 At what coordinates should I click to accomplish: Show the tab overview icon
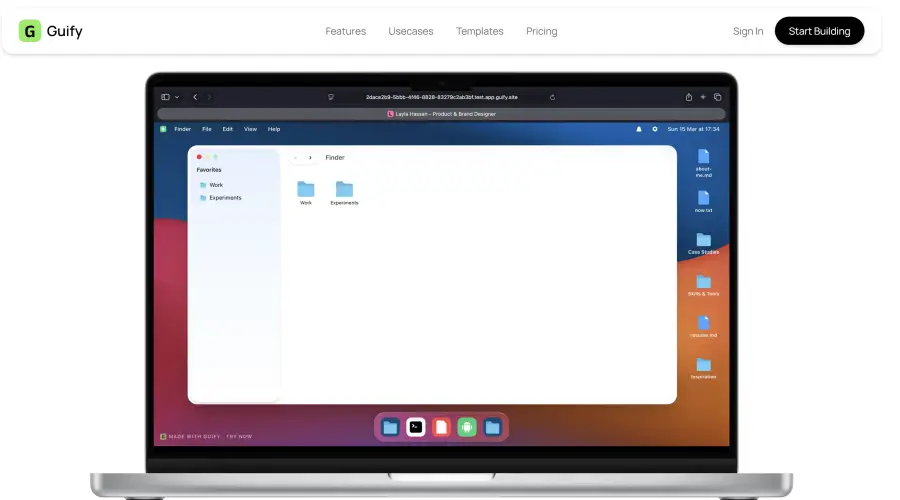[x=717, y=97]
